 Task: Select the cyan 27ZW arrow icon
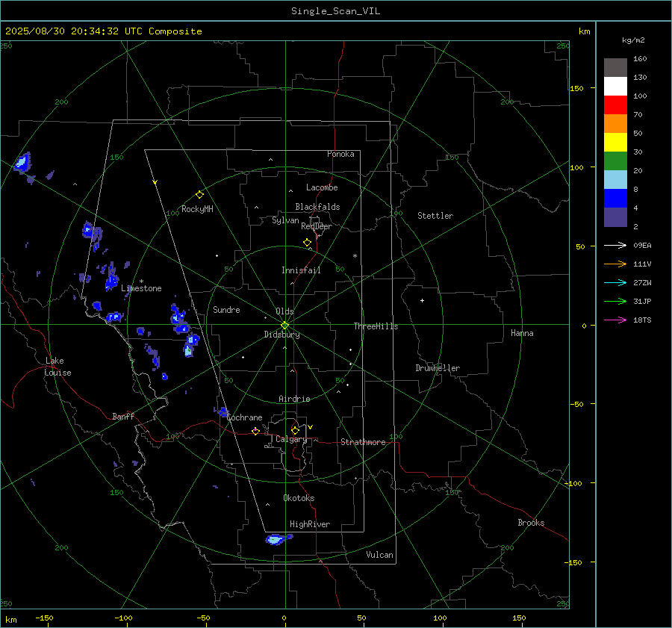coord(615,282)
